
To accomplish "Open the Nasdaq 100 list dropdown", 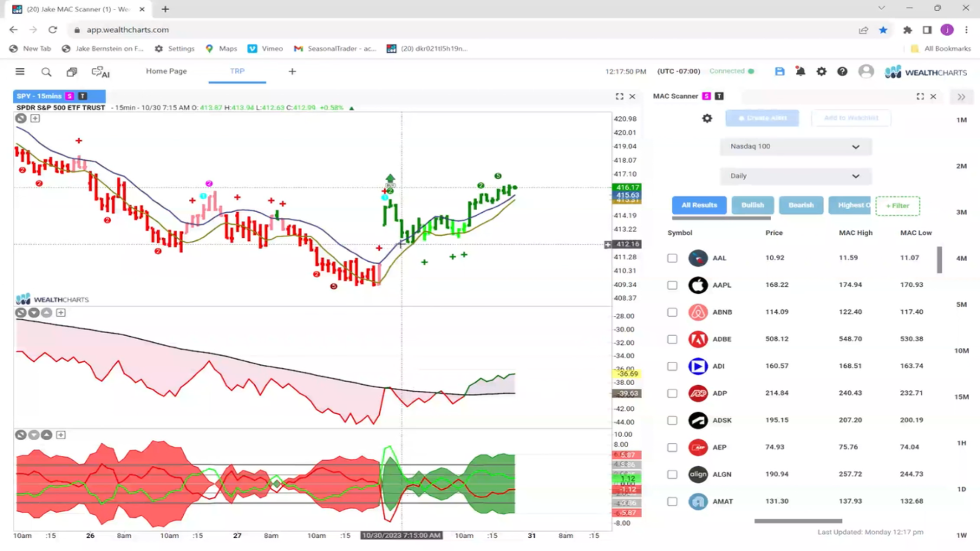I will (796, 147).
